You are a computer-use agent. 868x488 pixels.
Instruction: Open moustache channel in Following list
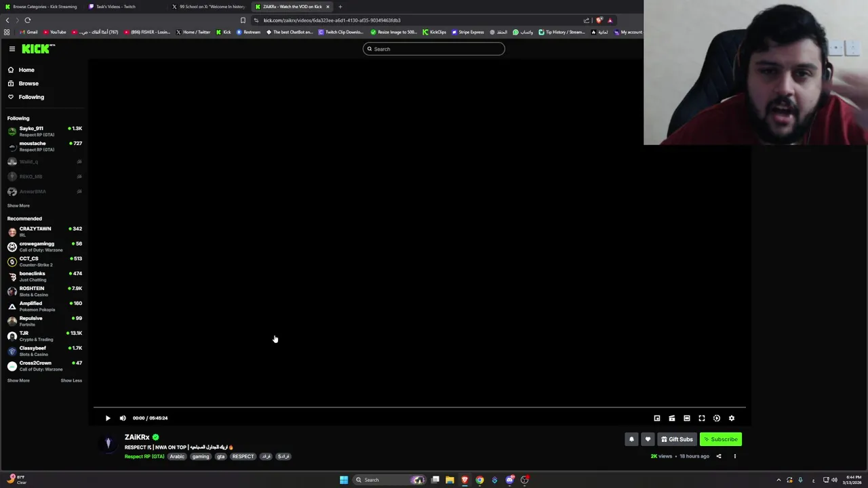(44, 146)
